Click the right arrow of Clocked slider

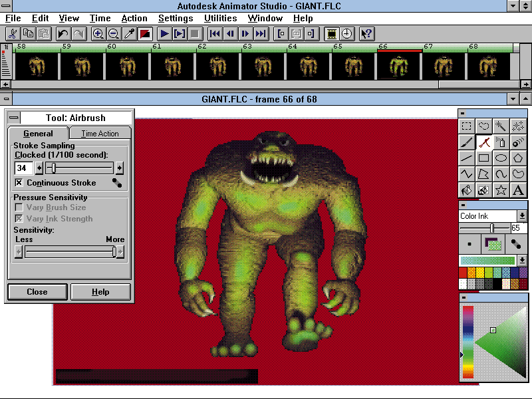(x=120, y=168)
